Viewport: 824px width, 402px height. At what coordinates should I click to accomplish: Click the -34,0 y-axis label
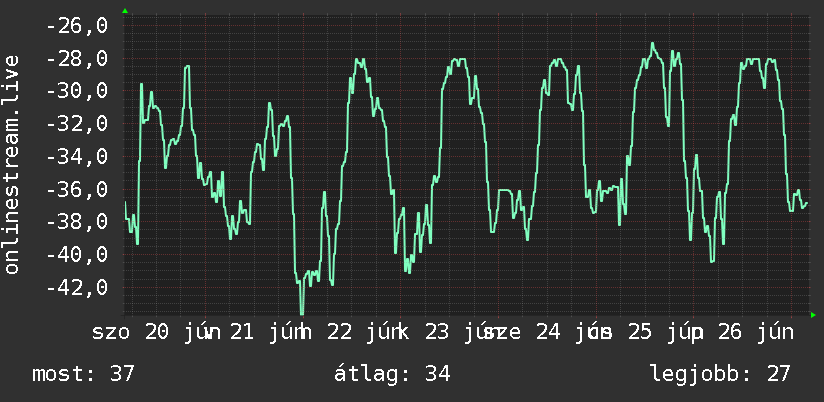click(77, 156)
